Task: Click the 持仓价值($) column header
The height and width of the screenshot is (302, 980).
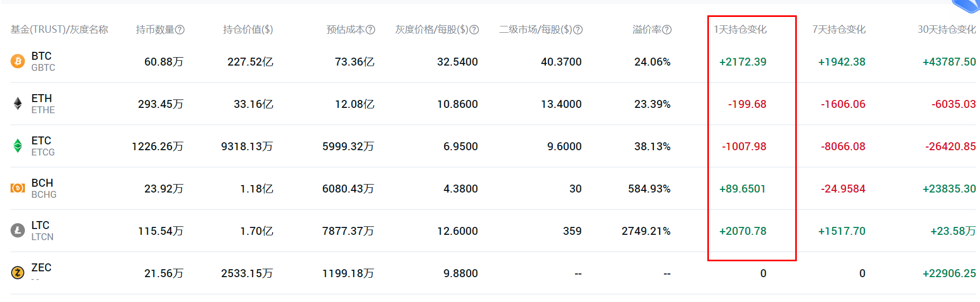Action: [x=248, y=30]
